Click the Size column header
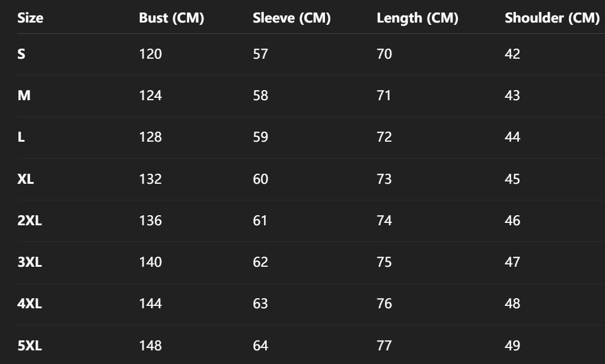Image resolution: width=605 pixels, height=364 pixels. tap(30, 18)
